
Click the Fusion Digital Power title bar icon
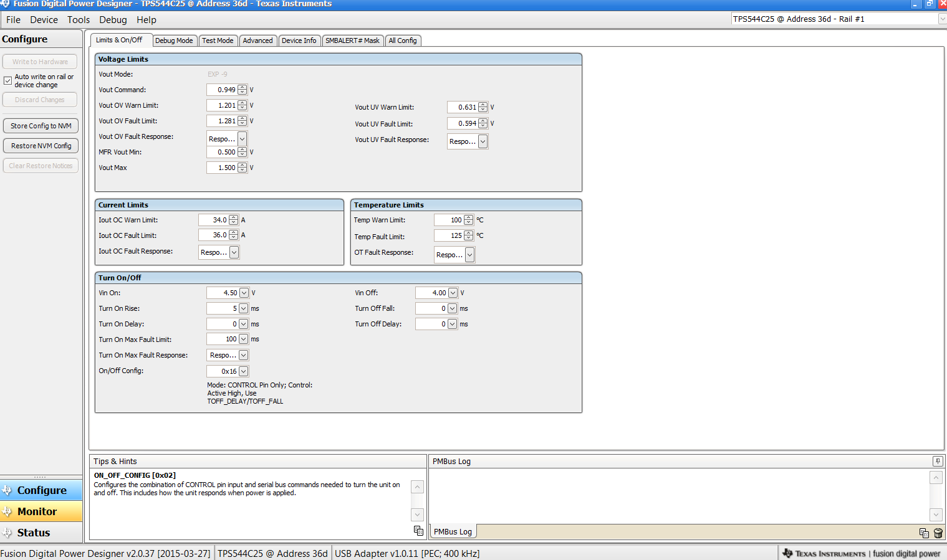pyautogui.click(x=6, y=4)
